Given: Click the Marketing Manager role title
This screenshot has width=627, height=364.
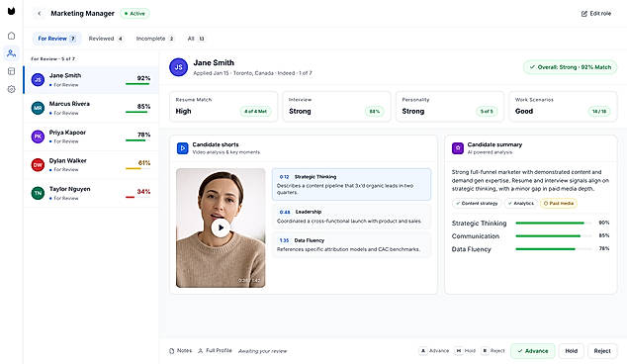Looking at the screenshot, I should 82,14.
